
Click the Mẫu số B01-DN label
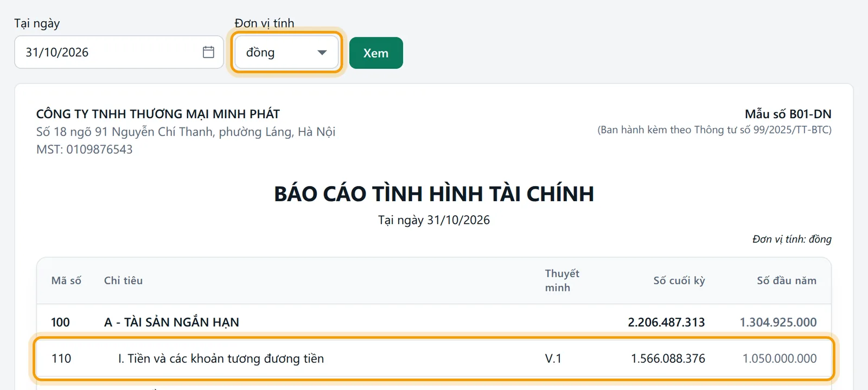pyautogui.click(x=788, y=114)
